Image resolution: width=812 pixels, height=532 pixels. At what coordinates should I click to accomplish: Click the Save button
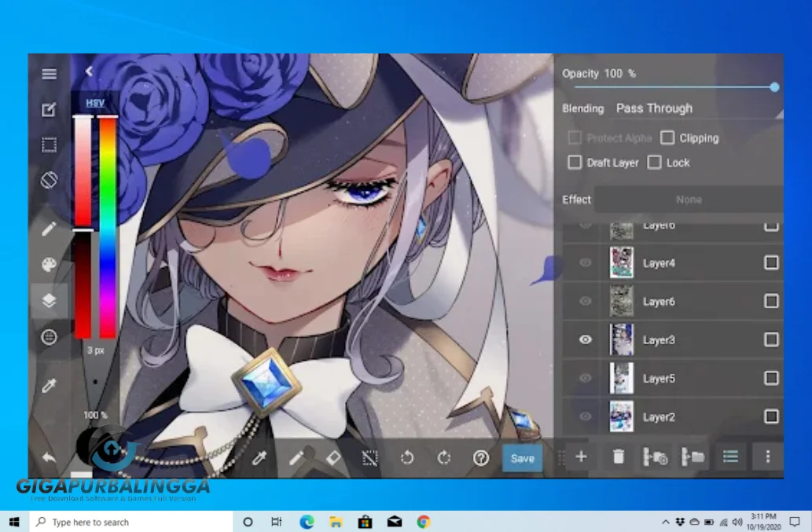pyautogui.click(x=522, y=458)
